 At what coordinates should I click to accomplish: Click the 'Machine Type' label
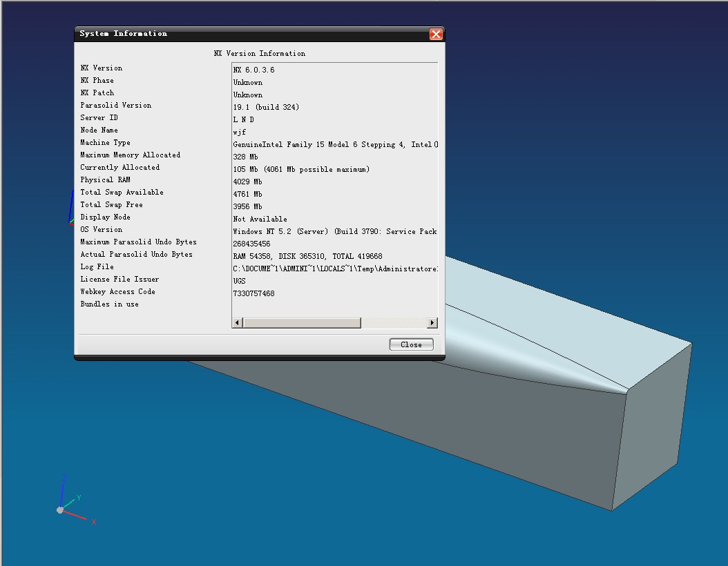coord(105,142)
